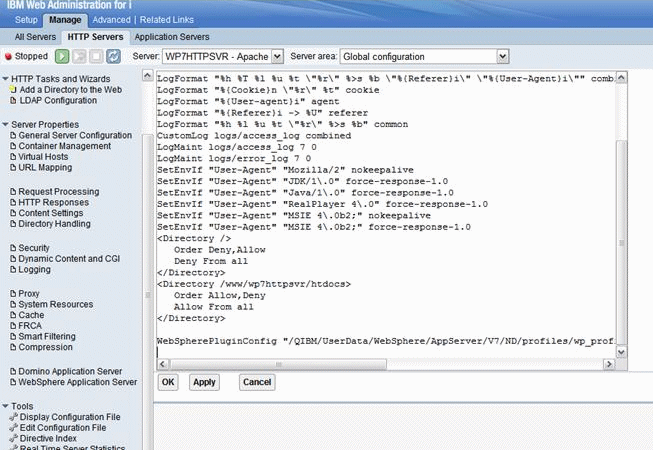
Task: Click the CustomLog logs/access_log combined line
Action: (254, 136)
